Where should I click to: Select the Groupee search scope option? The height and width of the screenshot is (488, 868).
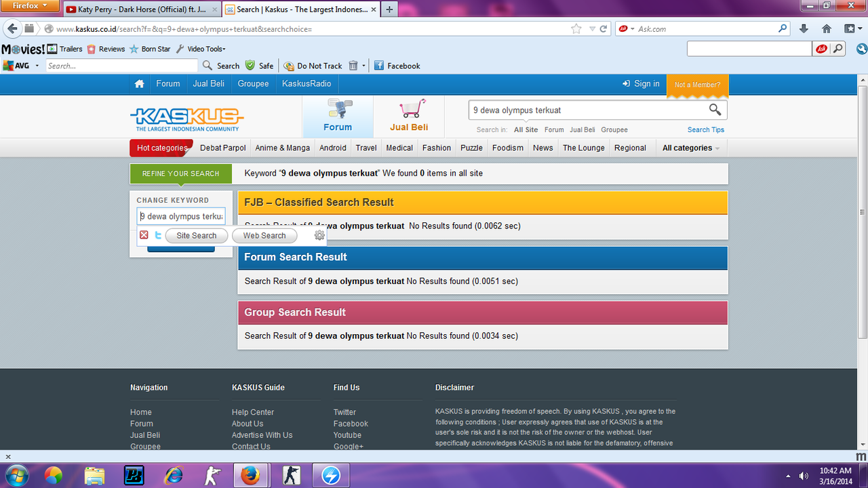[x=614, y=129]
